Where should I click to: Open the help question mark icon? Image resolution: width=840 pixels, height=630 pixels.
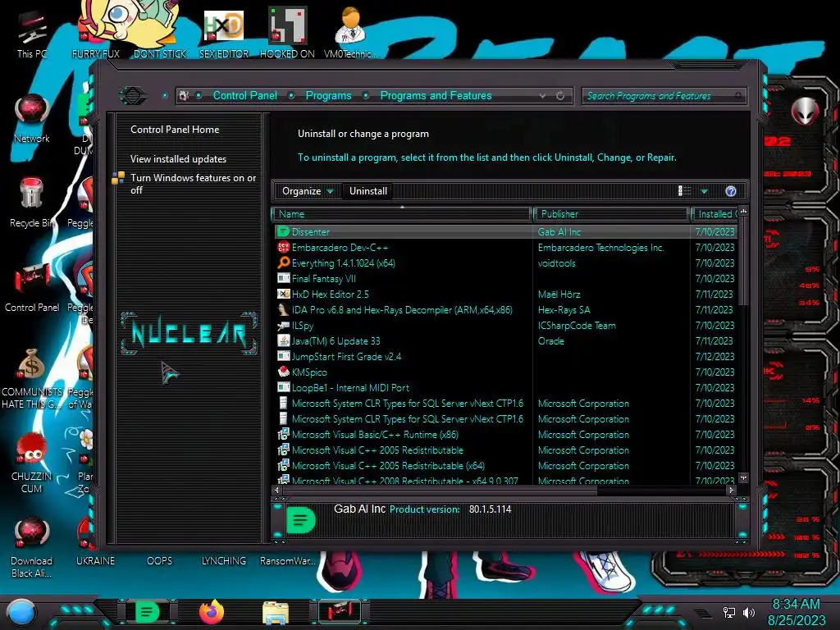pos(731,191)
